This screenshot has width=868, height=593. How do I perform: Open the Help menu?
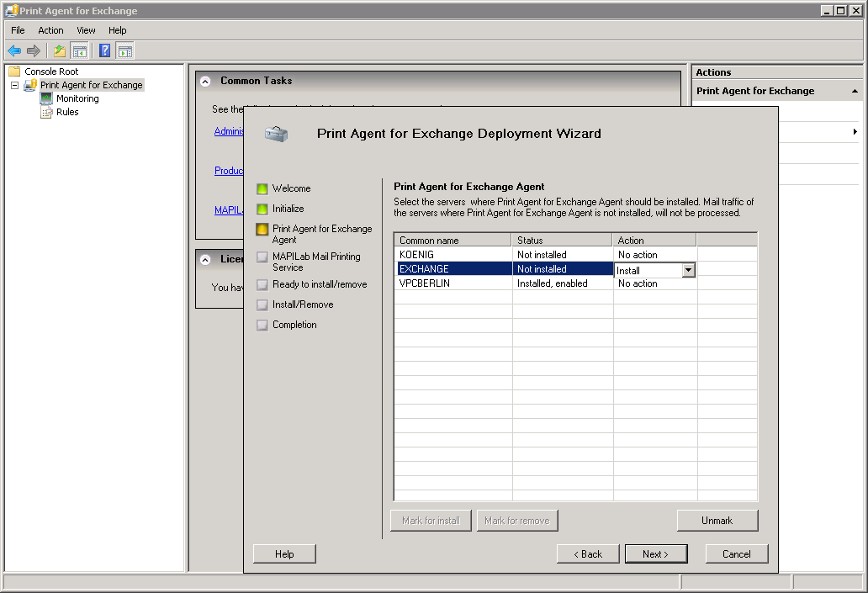118,30
